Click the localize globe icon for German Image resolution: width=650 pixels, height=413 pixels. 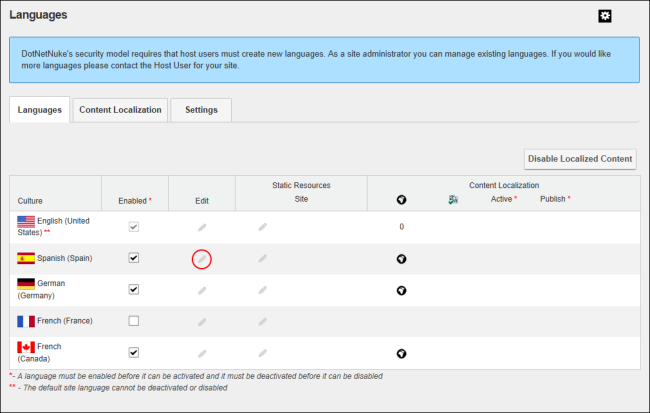(x=401, y=291)
